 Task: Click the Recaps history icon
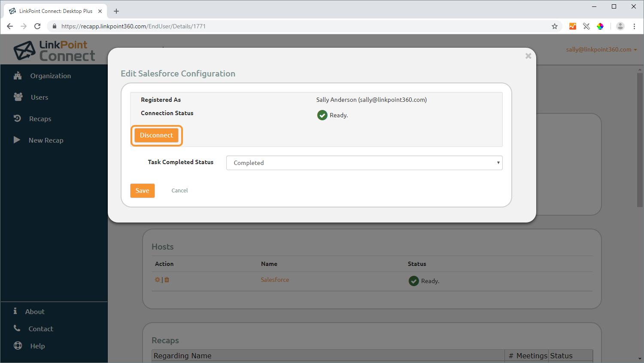(x=17, y=118)
